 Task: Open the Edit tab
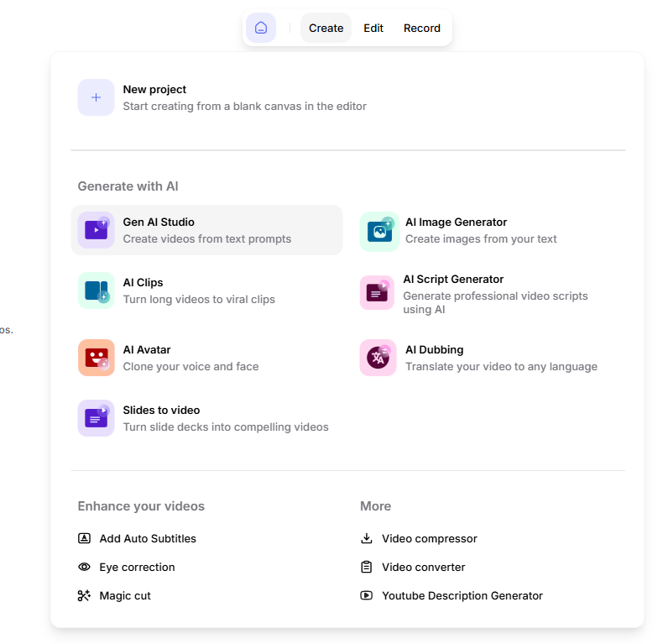pos(373,28)
